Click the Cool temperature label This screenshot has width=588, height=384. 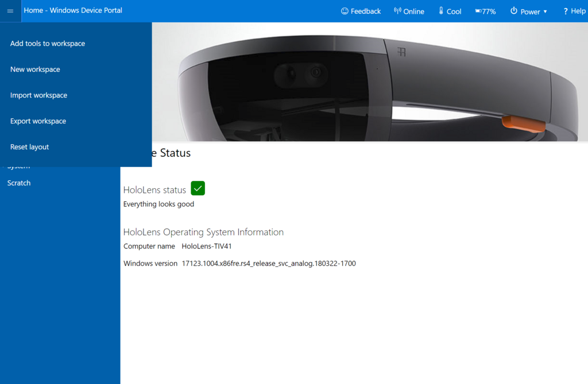454,11
